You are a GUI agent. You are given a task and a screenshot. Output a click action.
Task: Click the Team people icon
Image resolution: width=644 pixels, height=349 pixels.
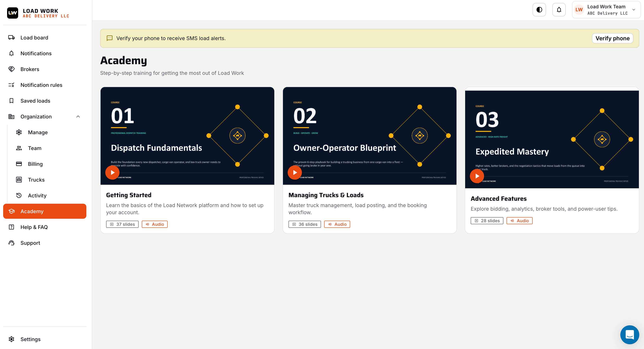pyautogui.click(x=19, y=148)
